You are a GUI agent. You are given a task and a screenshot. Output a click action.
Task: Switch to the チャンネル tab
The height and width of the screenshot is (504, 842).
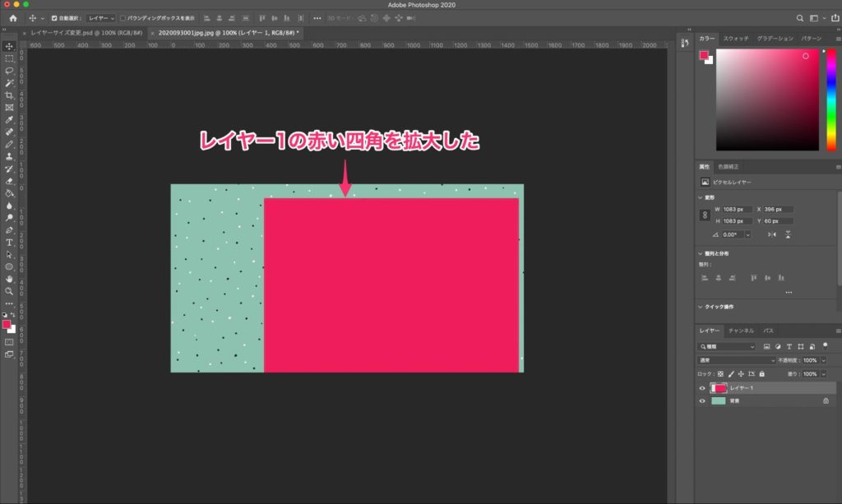[741, 331]
